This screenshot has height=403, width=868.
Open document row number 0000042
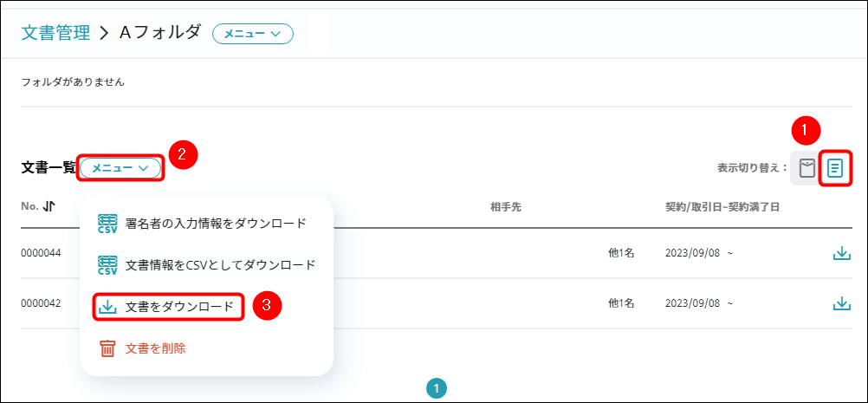tap(41, 303)
